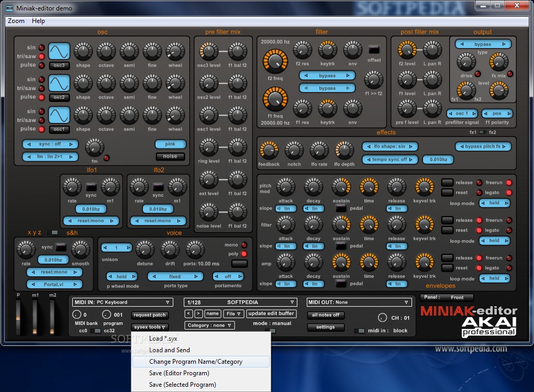The width and height of the screenshot is (534, 392).
Task: Click the fx mix knob
Action: (x=498, y=62)
